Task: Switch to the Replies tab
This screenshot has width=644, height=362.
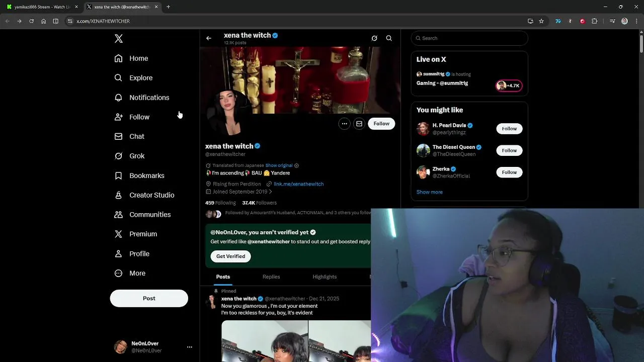Action: (271, 277)
